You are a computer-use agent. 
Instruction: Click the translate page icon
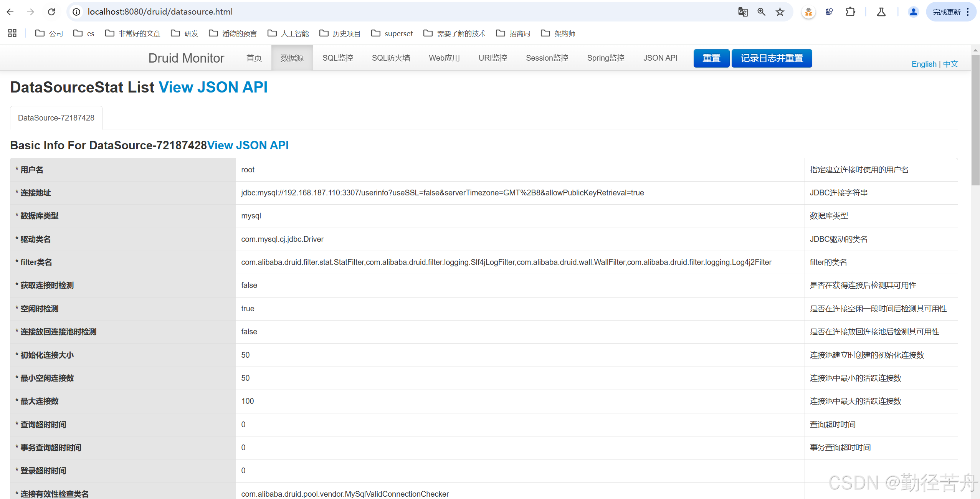743,12
